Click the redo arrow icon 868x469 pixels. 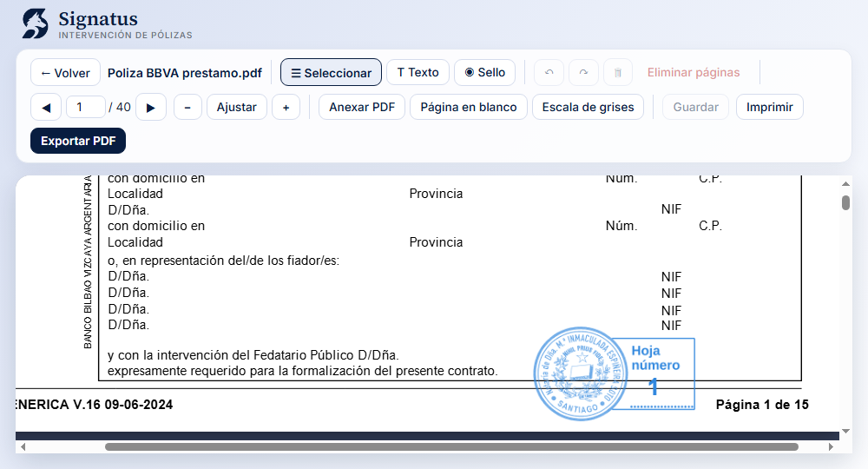tap(583, 73)
